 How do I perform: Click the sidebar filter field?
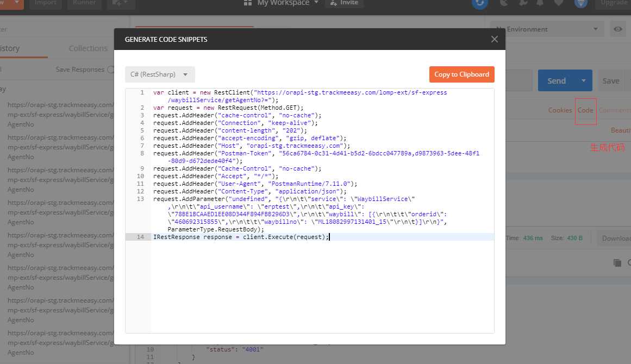point(57,29)
